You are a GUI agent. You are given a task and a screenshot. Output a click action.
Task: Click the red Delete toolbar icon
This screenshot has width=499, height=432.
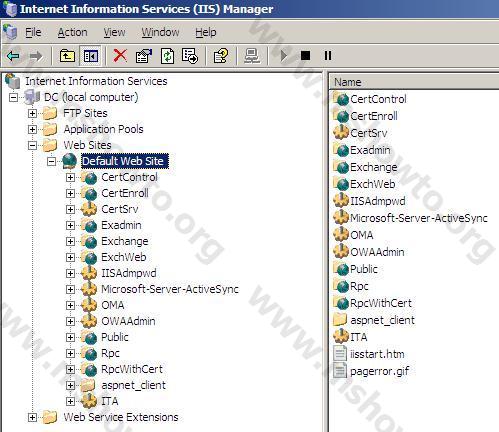click(x=120, y=56)
